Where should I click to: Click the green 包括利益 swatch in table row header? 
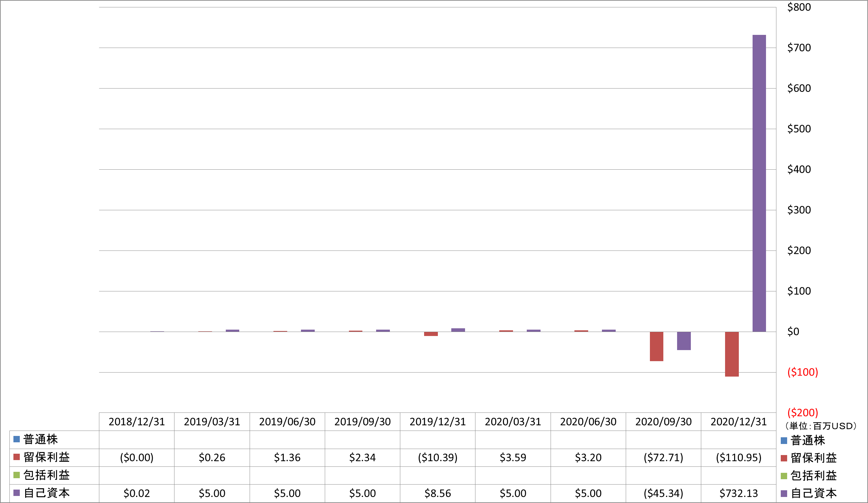point(16,475)
